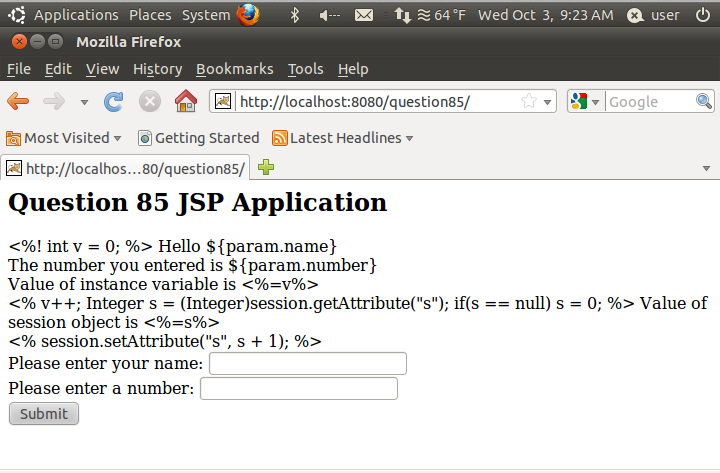Open the history dropdown beside navigation arrows
This screenshot has height=473, width=720.
pos(84,102)
